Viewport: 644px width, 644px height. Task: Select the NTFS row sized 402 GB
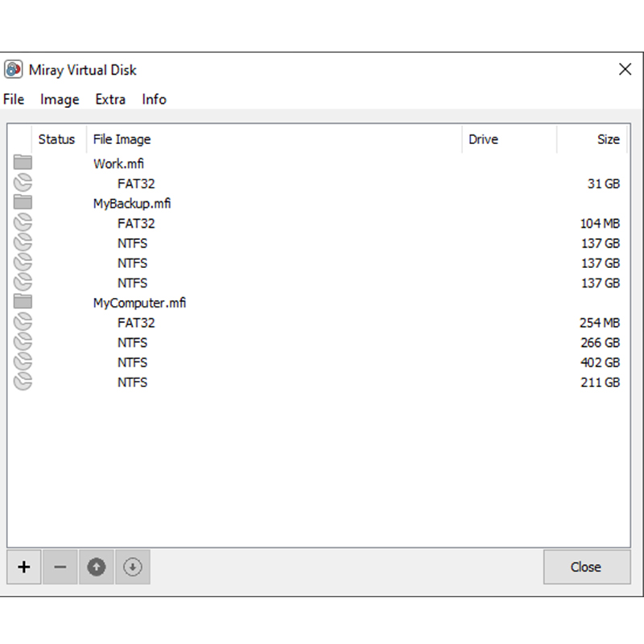click(318, 362)
